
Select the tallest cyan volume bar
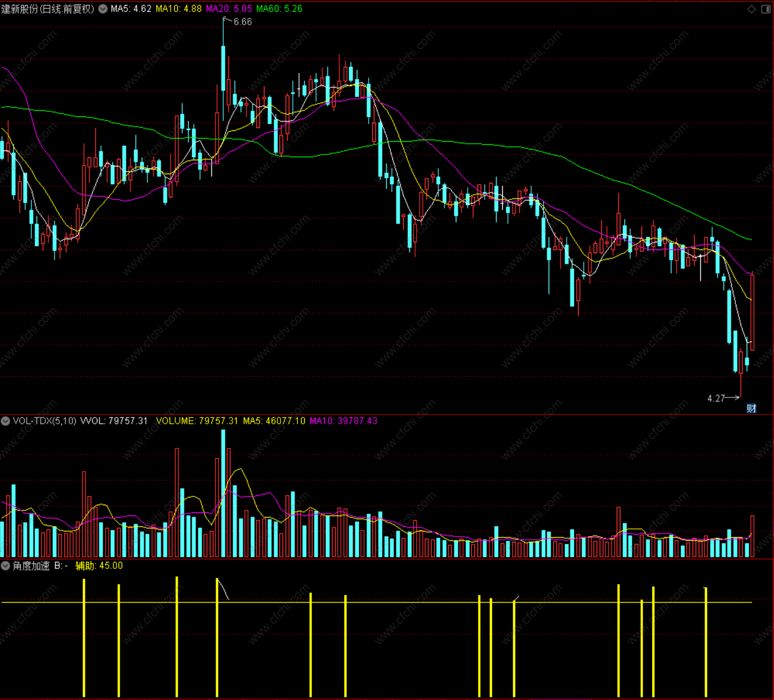223,494
